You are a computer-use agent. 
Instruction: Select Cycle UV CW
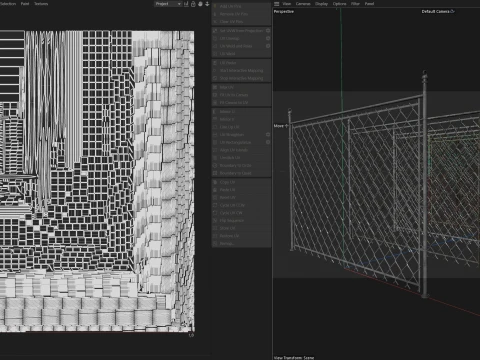click(241, 213)
